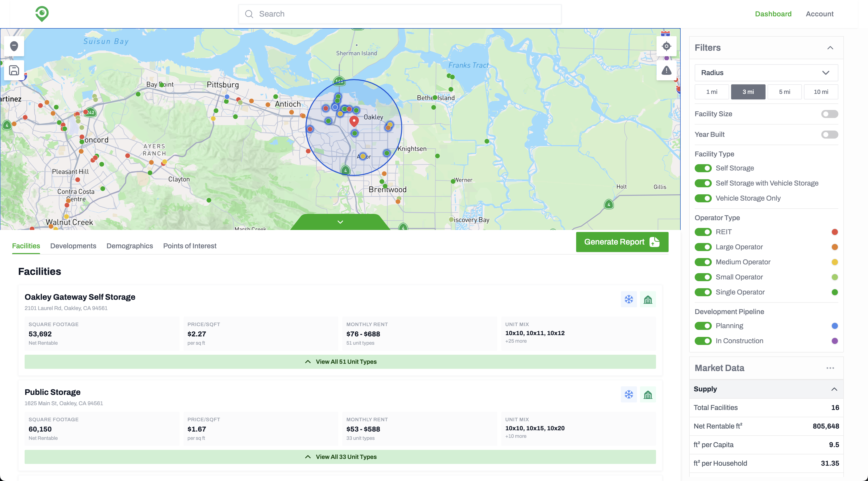This screenshot has height=481, width=868.
Task: Click the Search input field
Action: (400, 14)
